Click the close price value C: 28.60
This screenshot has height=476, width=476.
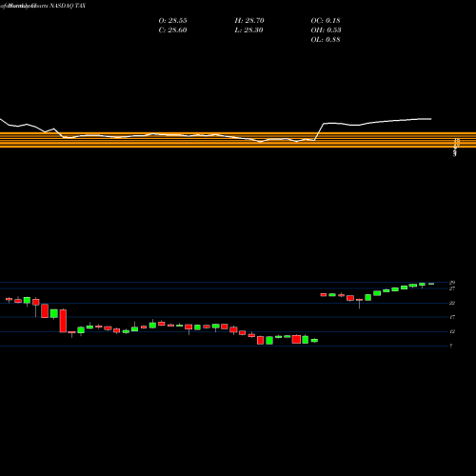(172, 30)
